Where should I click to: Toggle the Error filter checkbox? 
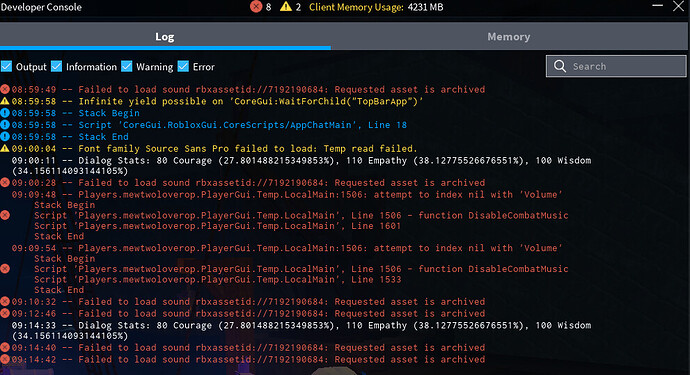[183, 66]
